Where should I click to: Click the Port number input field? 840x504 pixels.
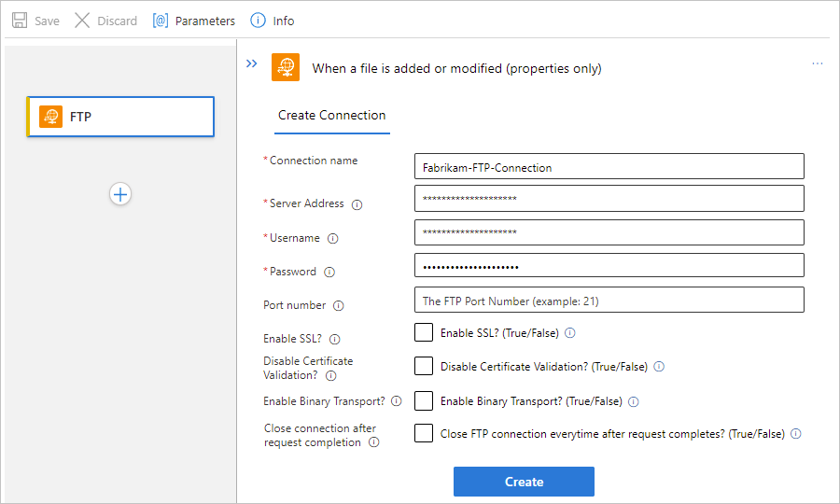tap(609, 301)
